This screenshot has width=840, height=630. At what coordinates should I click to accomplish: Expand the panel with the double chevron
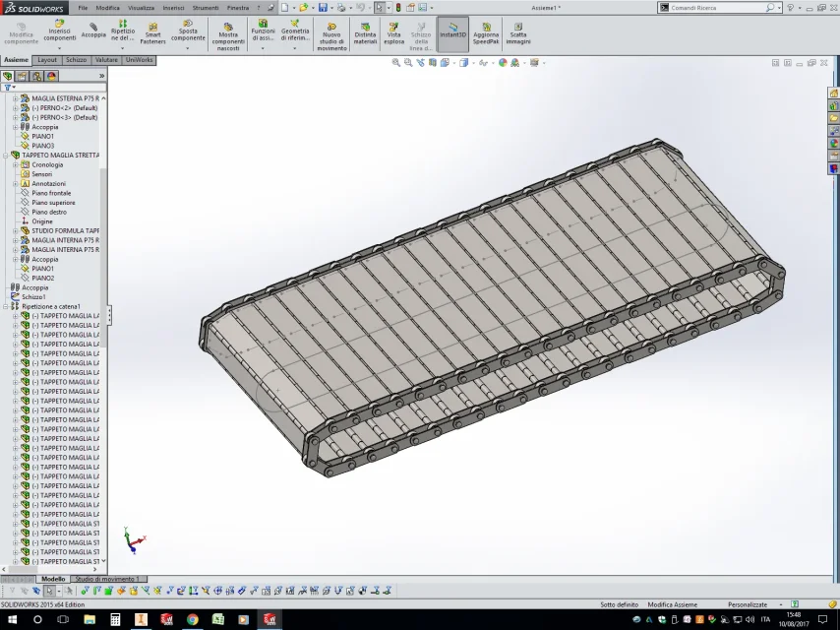pos(101,76)
